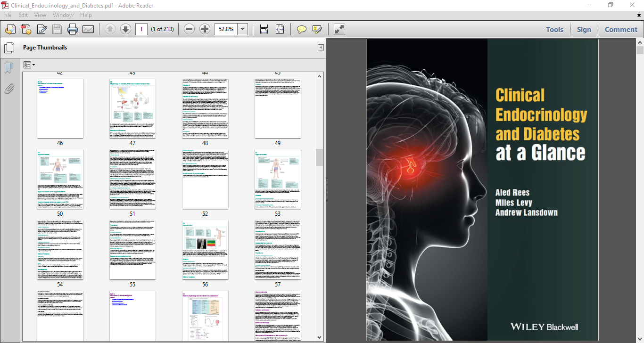The width and height of the screenshot is (644, 343).
Task: Click the Send email envelope icon
Action: tap(88, 29)
